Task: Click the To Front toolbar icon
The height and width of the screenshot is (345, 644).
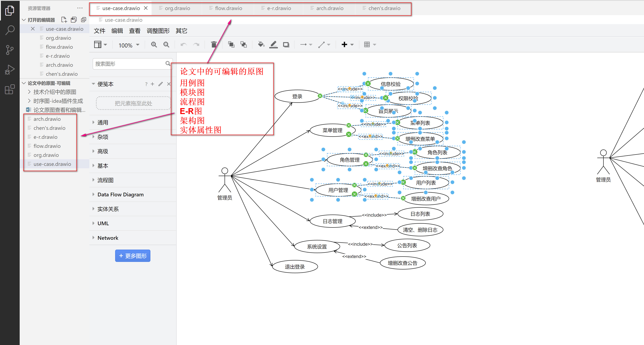Action: pyautogui.click(x=231, y=44)
